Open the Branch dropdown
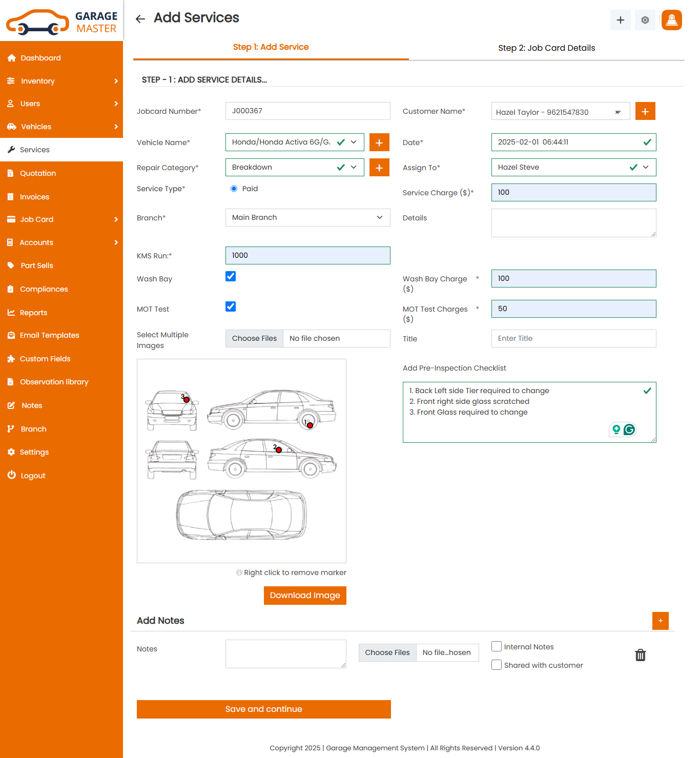The height and width of the screenshot is (758, 700). tap(307, 218)
